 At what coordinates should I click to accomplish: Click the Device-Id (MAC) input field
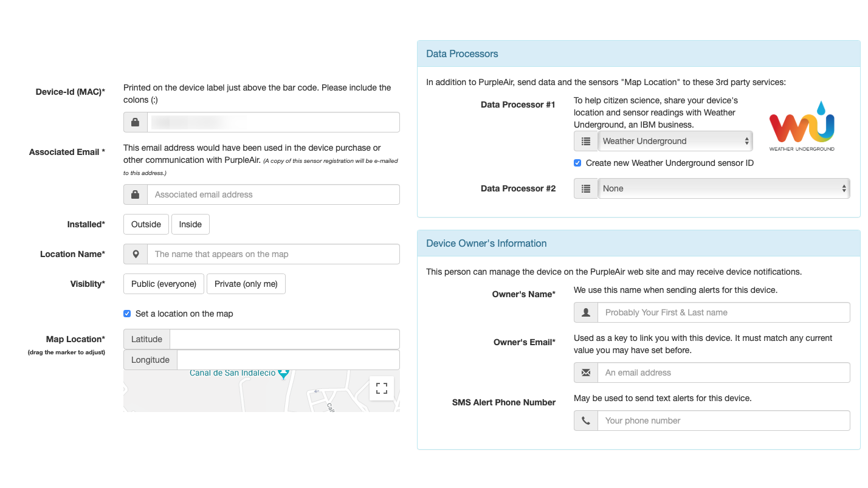pyautogui.click(x=274, y=122)
